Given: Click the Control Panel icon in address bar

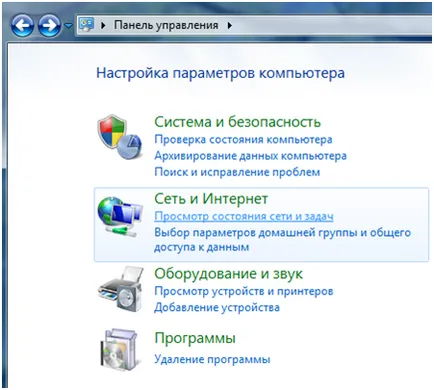Looking at the screenshot, I should point(86,25).
